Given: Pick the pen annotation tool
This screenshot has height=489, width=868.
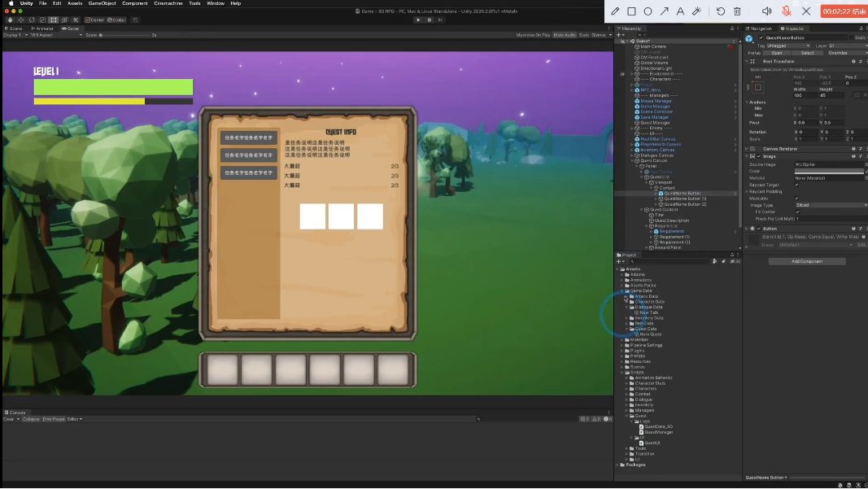Looking at the screenshot, I should 615,11.
